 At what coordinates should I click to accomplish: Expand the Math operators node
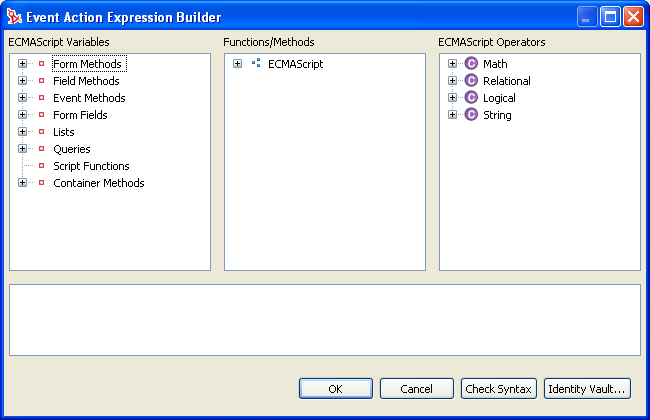point(452,64)
